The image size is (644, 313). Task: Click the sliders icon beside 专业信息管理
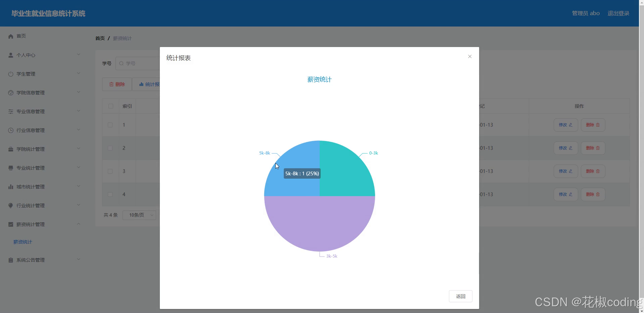[11, 111]
